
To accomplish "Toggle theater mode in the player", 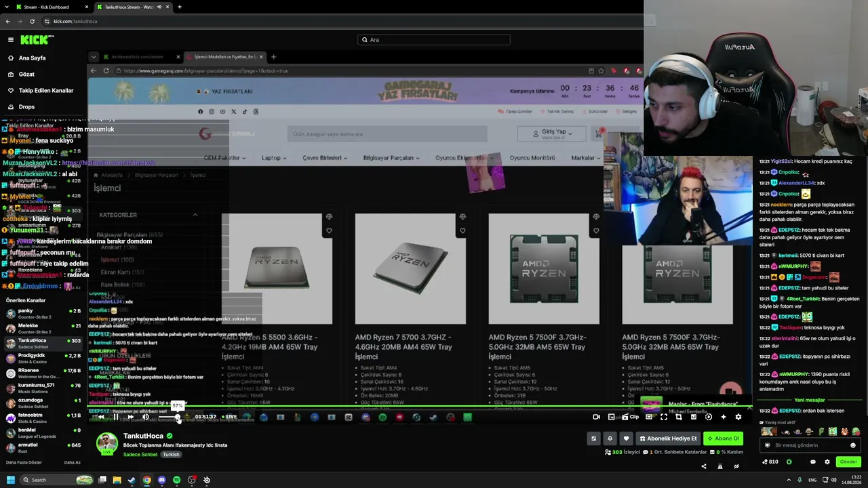I will coord(649,417).
